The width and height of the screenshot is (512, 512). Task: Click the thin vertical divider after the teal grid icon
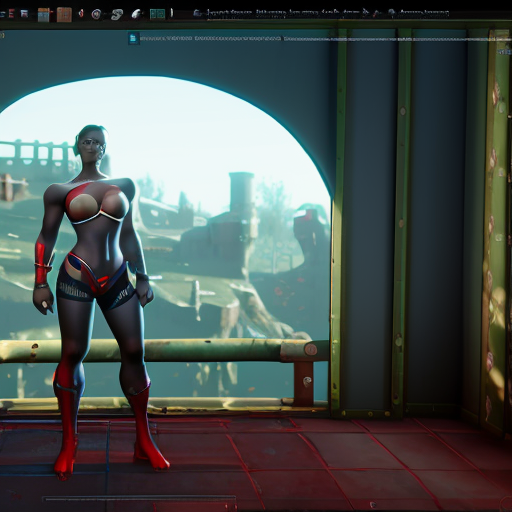[x=172, y=13]
